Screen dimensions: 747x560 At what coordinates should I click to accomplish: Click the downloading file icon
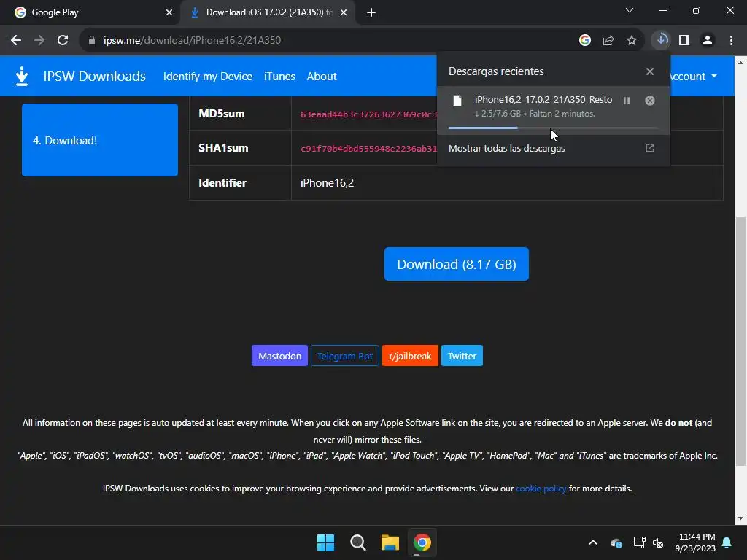457,101
